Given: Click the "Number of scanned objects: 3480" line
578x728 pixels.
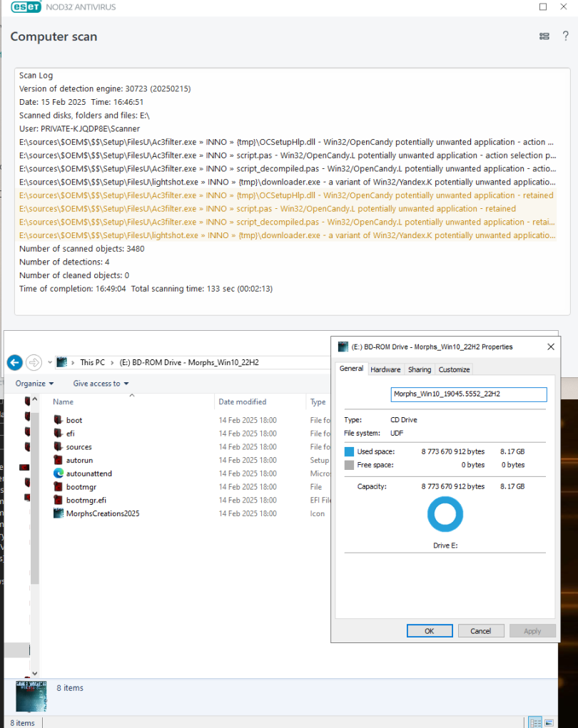Looking at the screenshot, I should [x=82, y=249].
